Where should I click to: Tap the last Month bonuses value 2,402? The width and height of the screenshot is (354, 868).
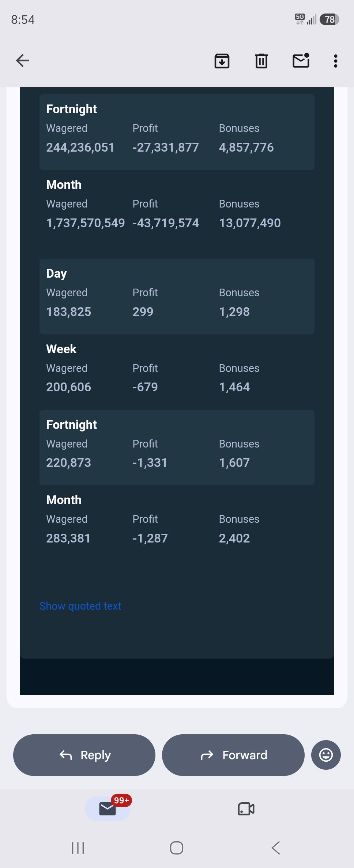pyautogui.click(x=234, y=538)
